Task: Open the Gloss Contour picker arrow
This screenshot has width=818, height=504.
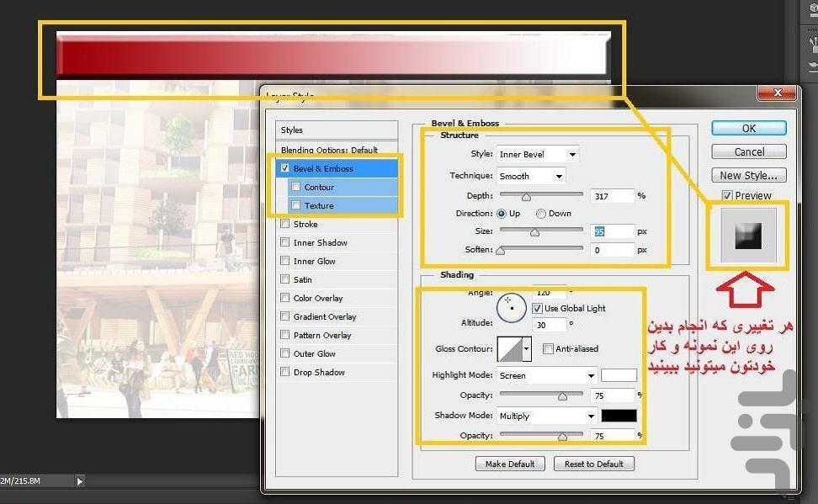Action: click(528, 347)
